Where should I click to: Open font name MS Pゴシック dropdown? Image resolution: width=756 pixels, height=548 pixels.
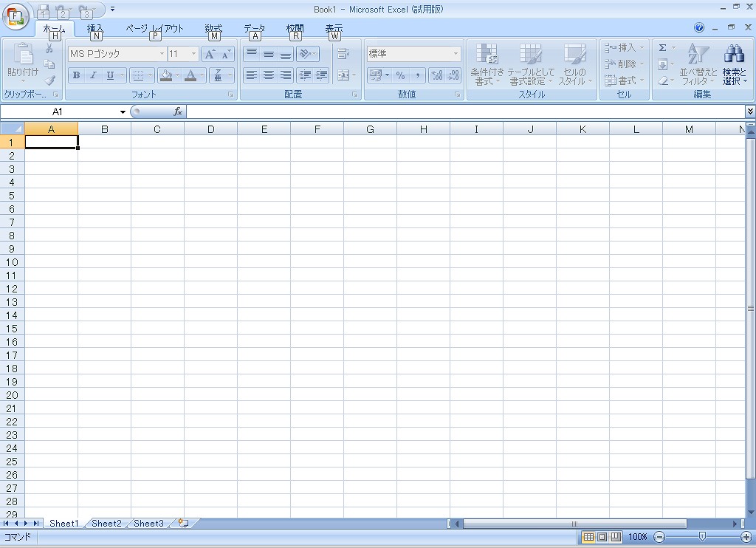162,54
